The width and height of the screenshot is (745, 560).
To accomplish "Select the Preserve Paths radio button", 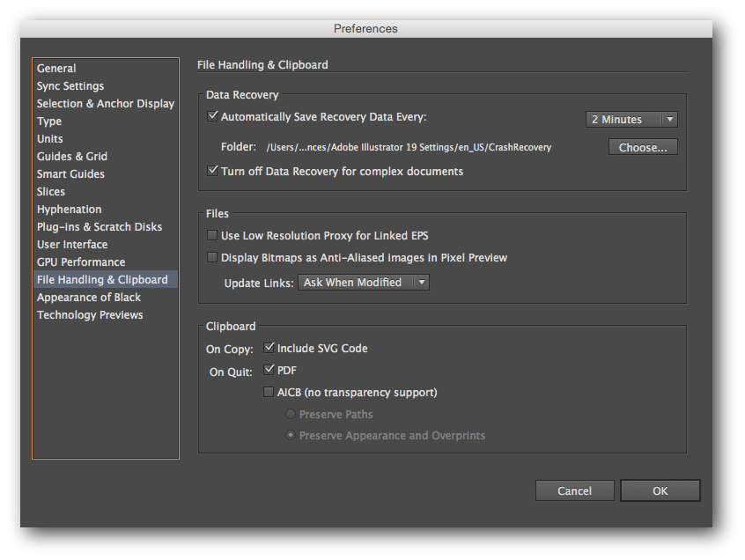I will (291, 414).
